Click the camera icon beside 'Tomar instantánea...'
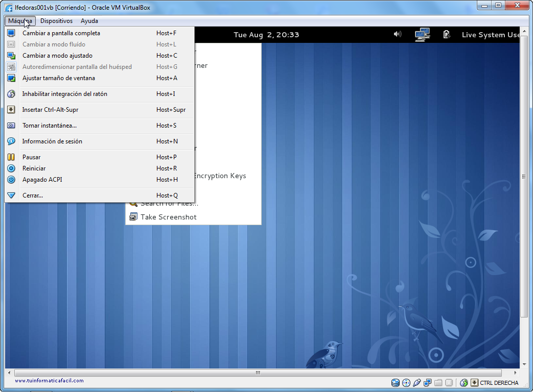This screenshot has height=392, width=533. (11, 126)
